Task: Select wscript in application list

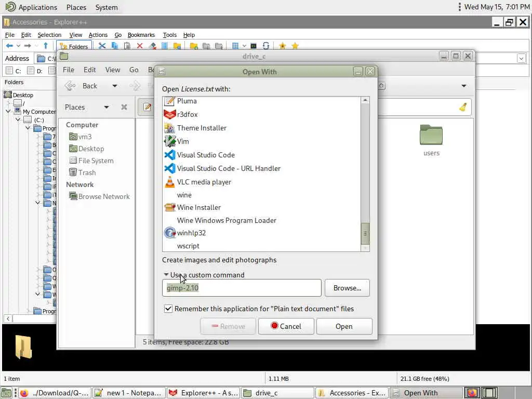Action: point(262,246)
